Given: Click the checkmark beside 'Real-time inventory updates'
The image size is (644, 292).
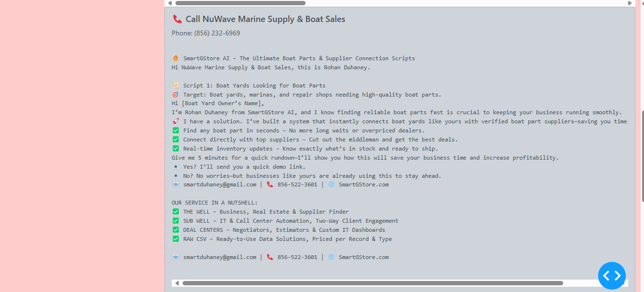Looking at the screenshot, I should [x=175, y=149].
